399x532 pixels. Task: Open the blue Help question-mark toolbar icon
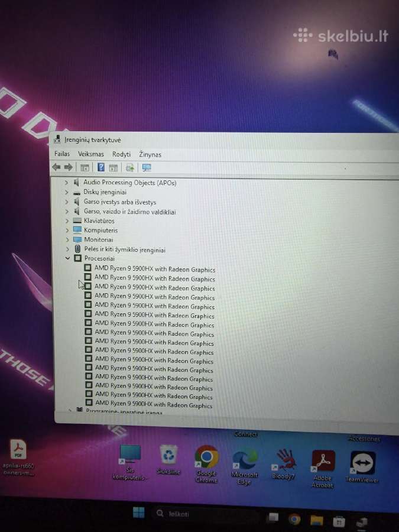pyautogui.click(x=100, y=167)
